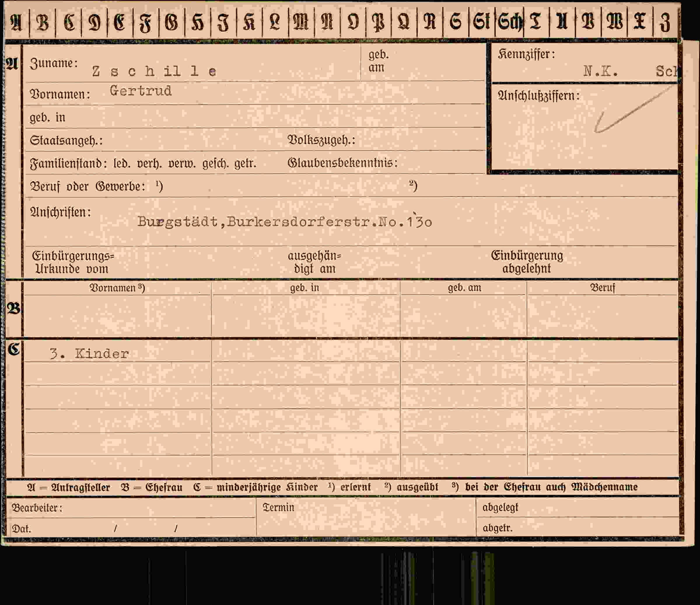Click the "Vornamen 3)" column header
The height and width of the screenshot is (605, 700).
click(117, 288)
